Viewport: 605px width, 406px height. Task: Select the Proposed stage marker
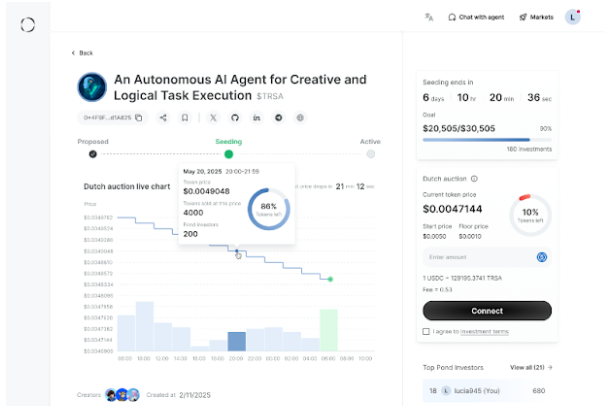click(93, 154)
